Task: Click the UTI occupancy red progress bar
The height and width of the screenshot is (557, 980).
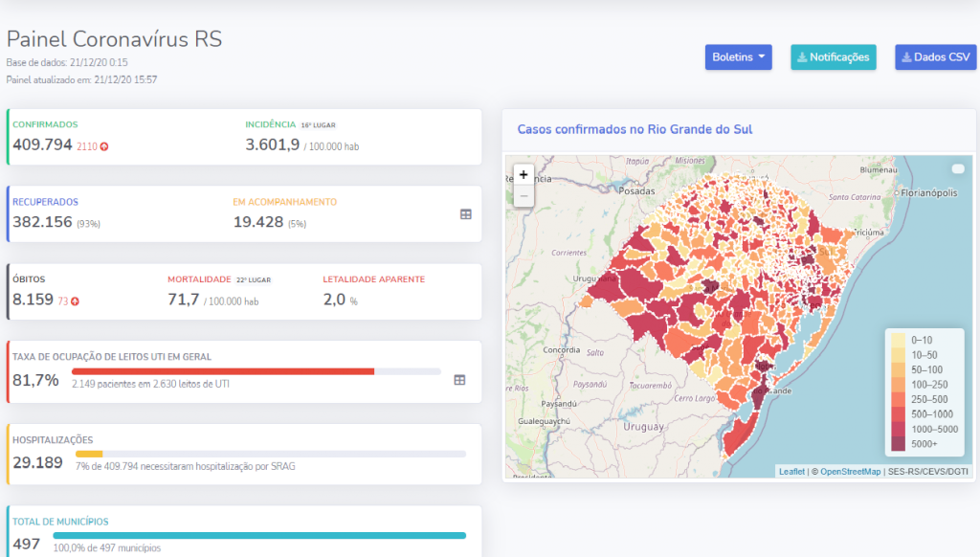Action: [222, 371]
